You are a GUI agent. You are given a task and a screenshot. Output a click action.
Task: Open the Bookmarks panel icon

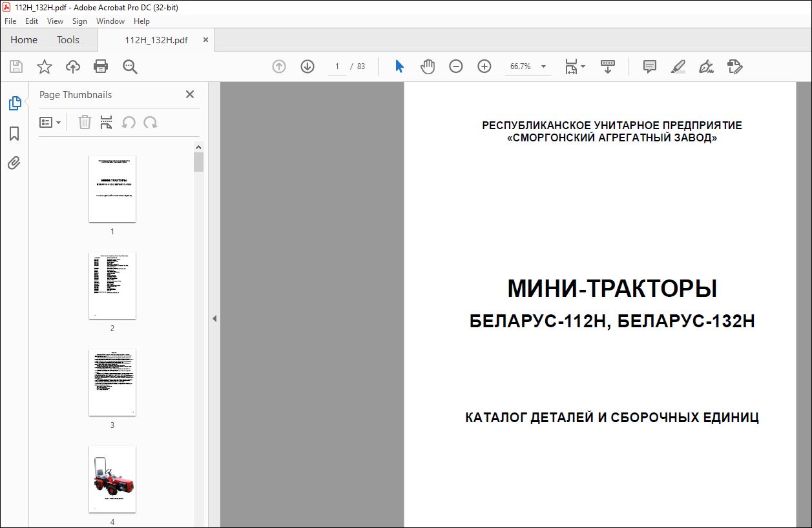(14, 134)
